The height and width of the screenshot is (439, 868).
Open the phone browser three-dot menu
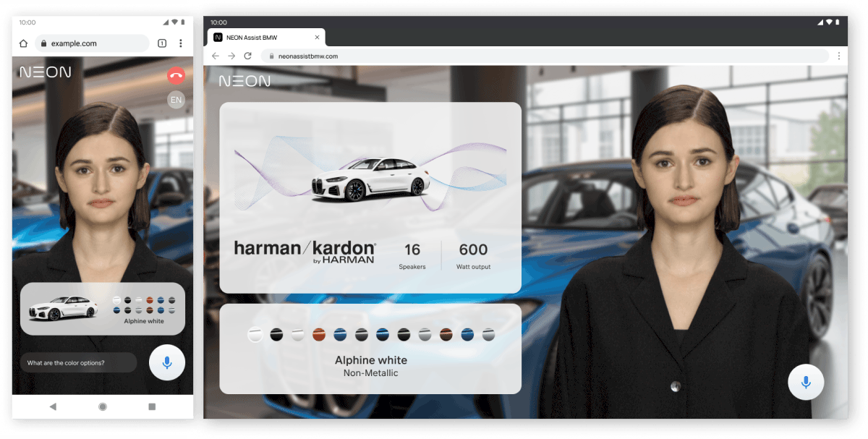[x=181, y=43]
